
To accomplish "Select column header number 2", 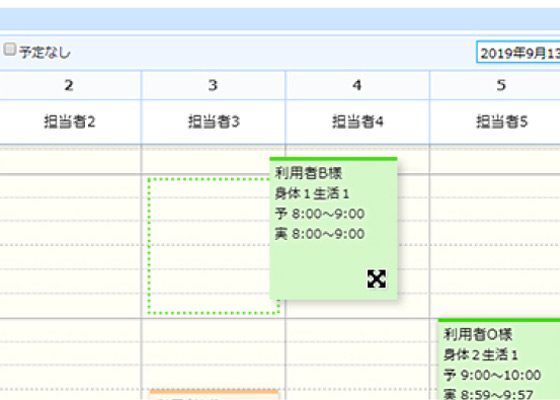I will tap(69, 85).
